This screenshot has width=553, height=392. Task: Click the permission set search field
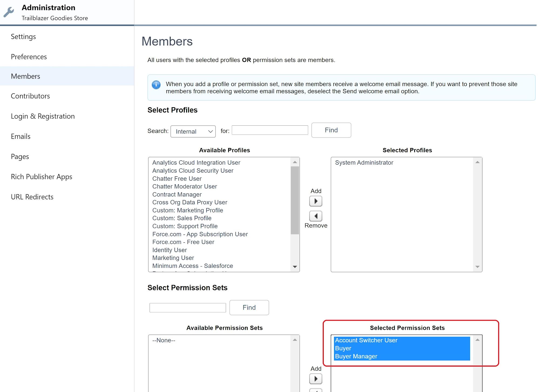tap(188, 307)
